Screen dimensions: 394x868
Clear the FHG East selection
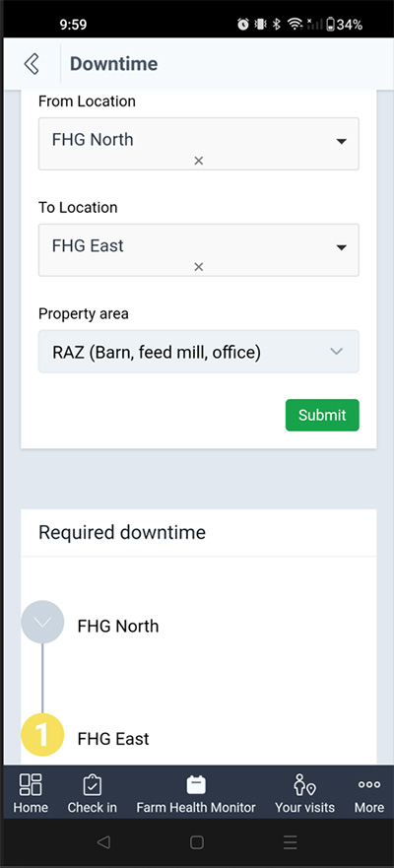(x=199, y=267)
